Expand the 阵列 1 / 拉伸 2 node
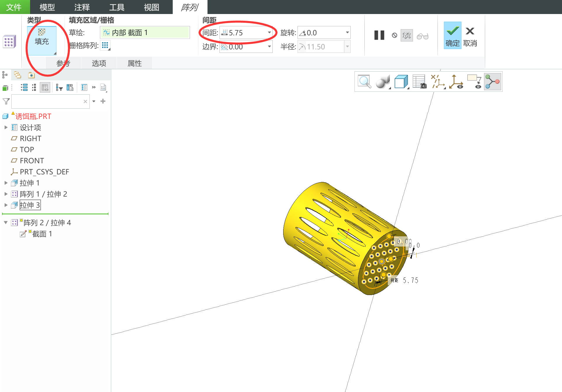This screenshot has width=562, height=392. (6, 194)
